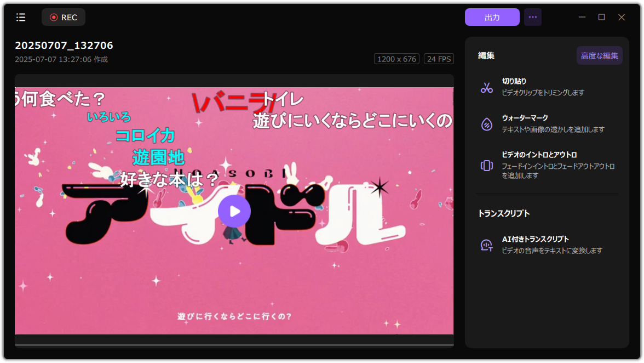The height and width of the screenshot is (363, 644).
Task: Open 高度な編集 advanced editing
Action: click(x=599, y=55)
